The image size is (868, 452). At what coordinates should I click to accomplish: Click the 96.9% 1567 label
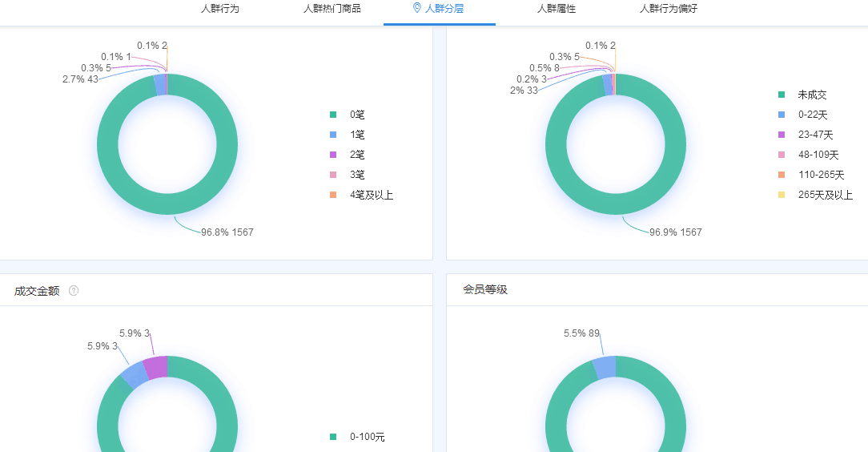[x=675, y=232]
